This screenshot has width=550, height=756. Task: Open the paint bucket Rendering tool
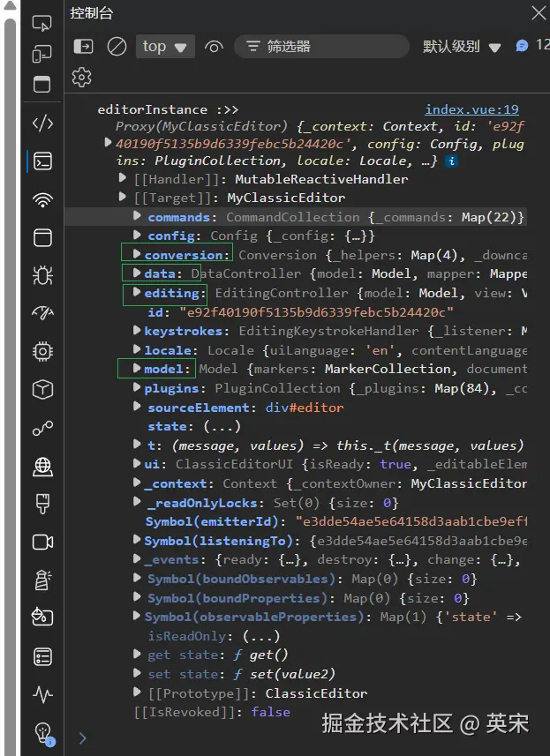click(x=42, y=618)
